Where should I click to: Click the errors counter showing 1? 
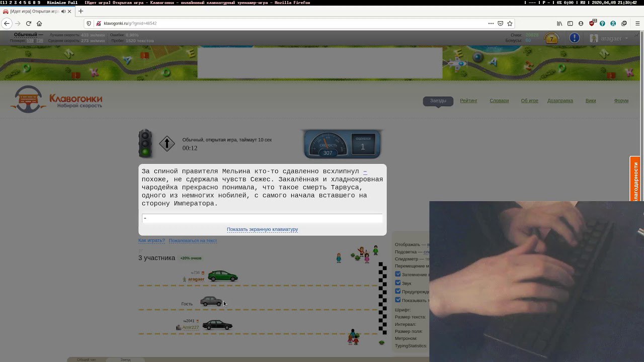363,145
